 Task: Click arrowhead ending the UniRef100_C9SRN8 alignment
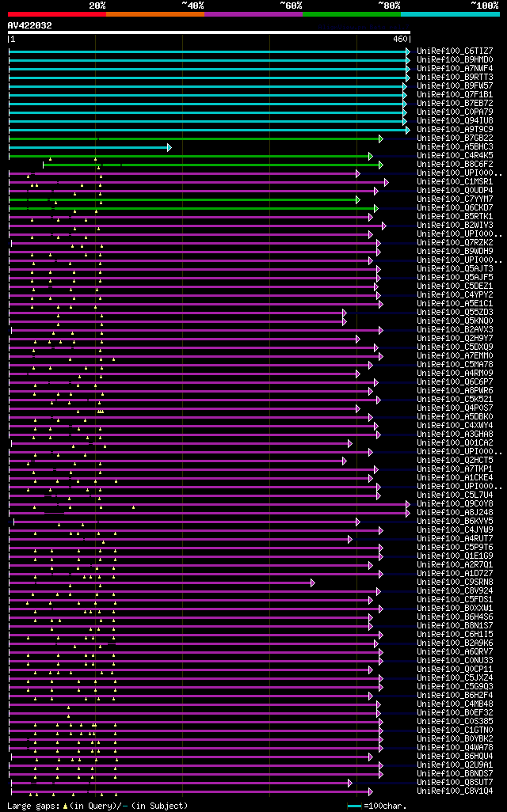pos(313,583)
